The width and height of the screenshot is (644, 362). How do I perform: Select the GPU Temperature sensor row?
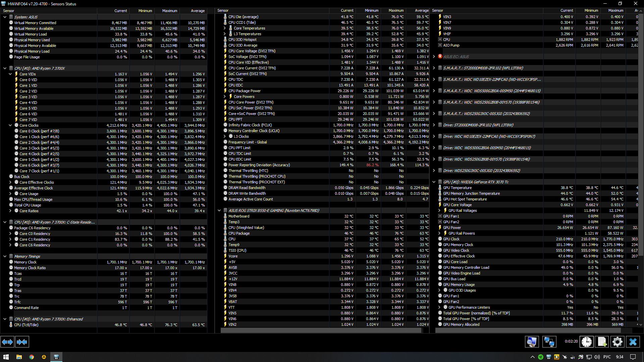click(457, 188)
